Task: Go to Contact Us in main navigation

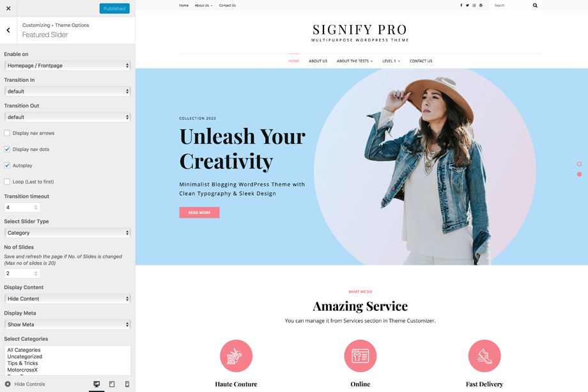Action: click(421, 61)
